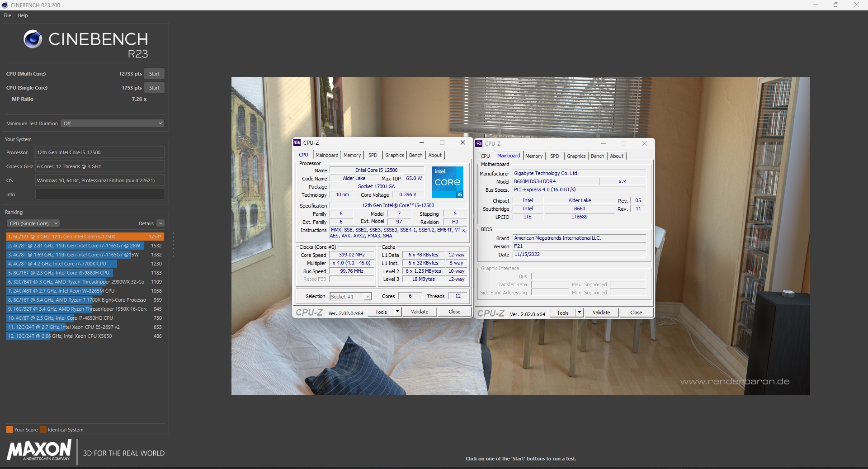Click Close in the right CPU-Z window
The image size is (868, 469).
click(636, 313)
